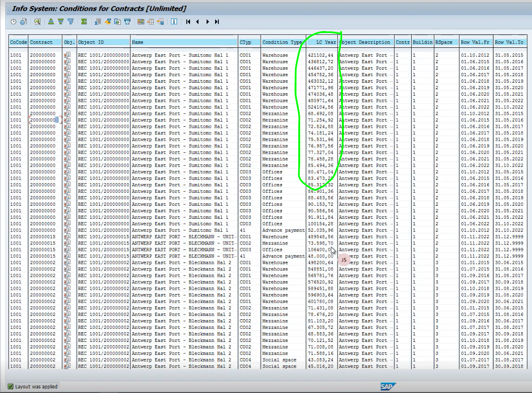Click the green Sigma total icon

[x=84, y=22]
